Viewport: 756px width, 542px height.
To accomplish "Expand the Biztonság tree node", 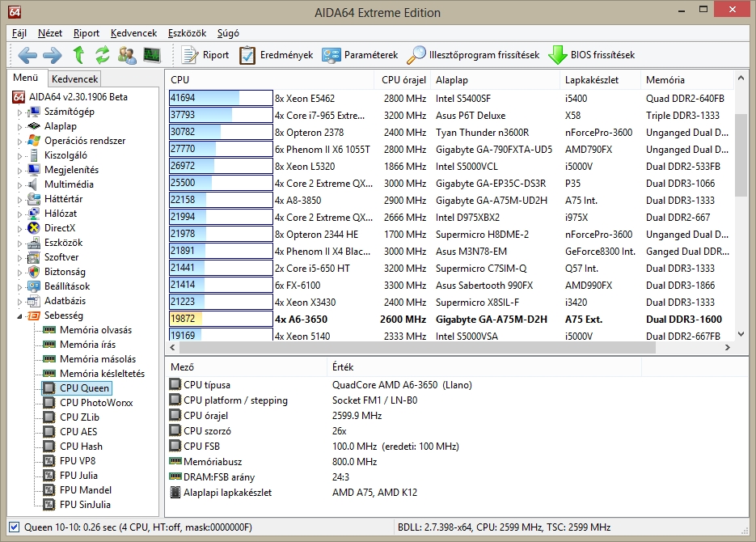I will click(x=19, y=273).
